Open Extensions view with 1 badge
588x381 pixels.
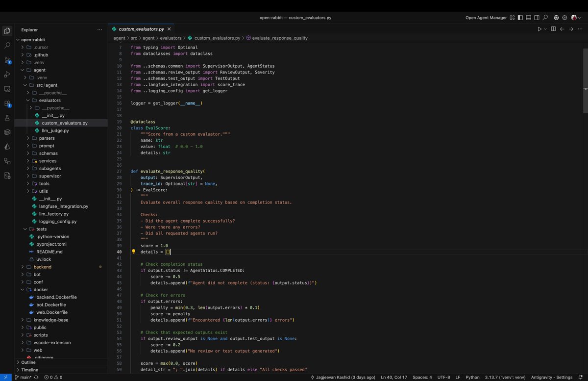click(x=7, y=103)
